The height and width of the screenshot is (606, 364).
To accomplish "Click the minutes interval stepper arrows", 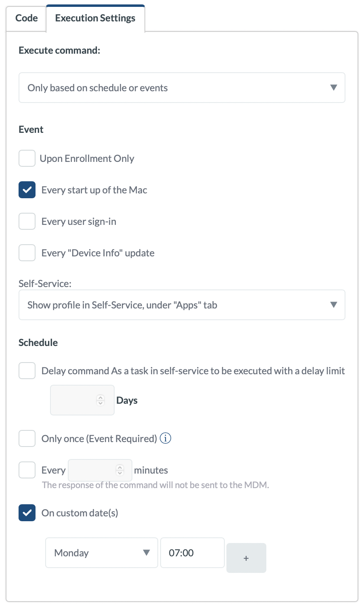I will 120,470.
